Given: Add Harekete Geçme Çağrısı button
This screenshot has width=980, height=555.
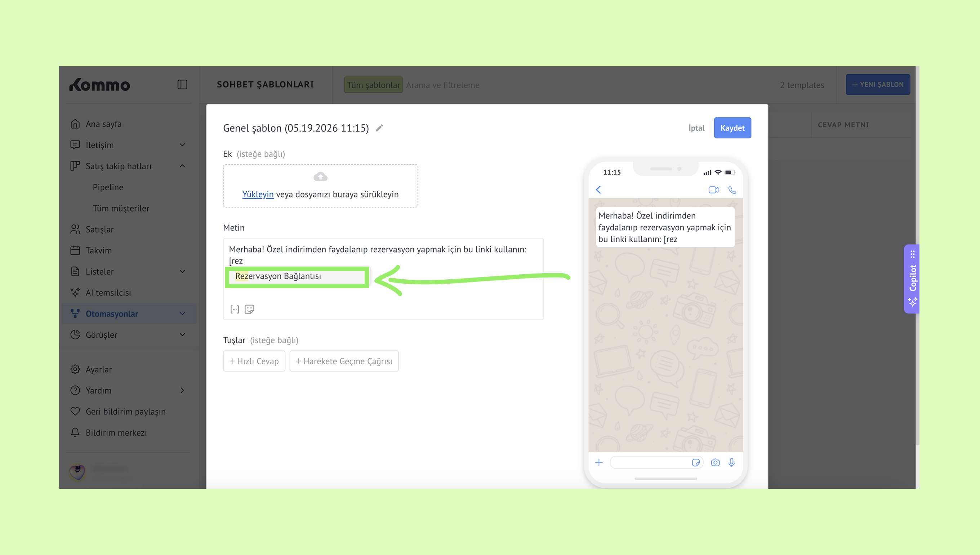Looking at the screenshot, I should tap(344, 361).
